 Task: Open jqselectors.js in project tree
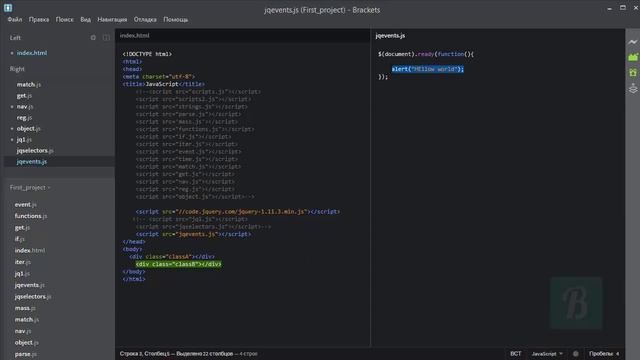[x=33, y=296]
